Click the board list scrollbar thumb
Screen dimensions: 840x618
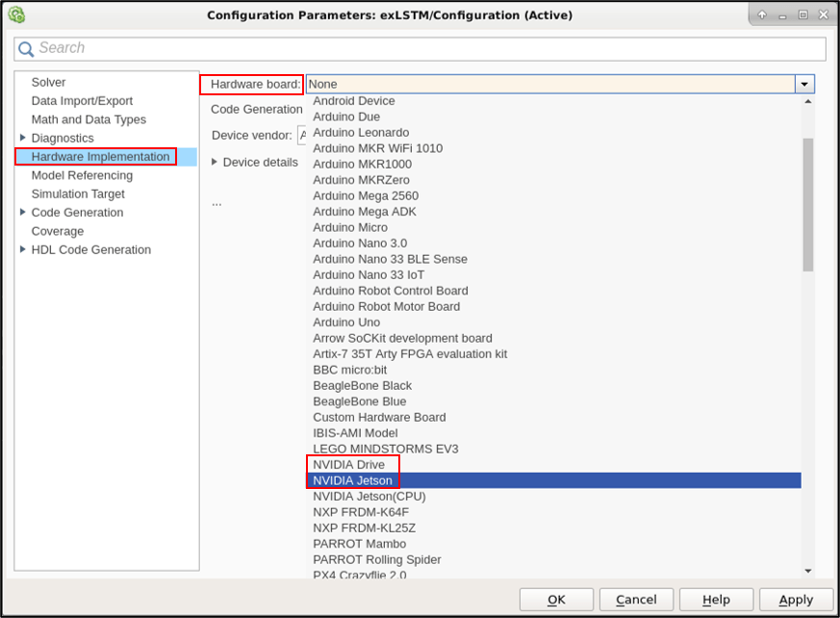pos(808,204)
